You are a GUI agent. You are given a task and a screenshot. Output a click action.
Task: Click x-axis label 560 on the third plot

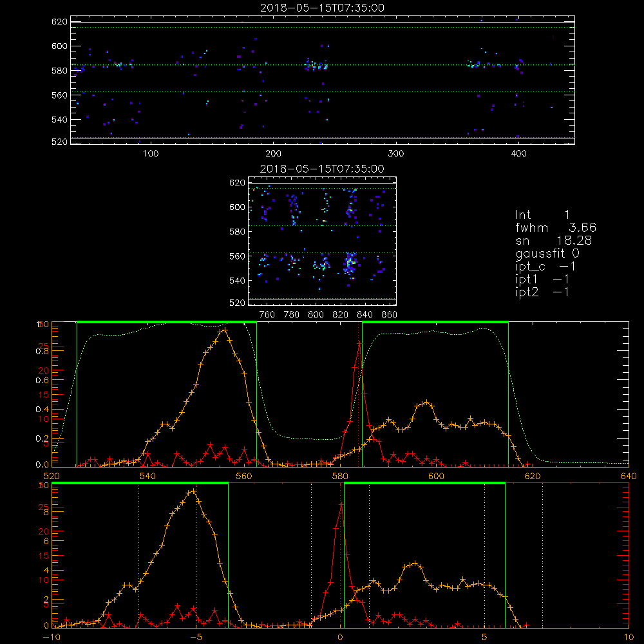click(244, 476)
